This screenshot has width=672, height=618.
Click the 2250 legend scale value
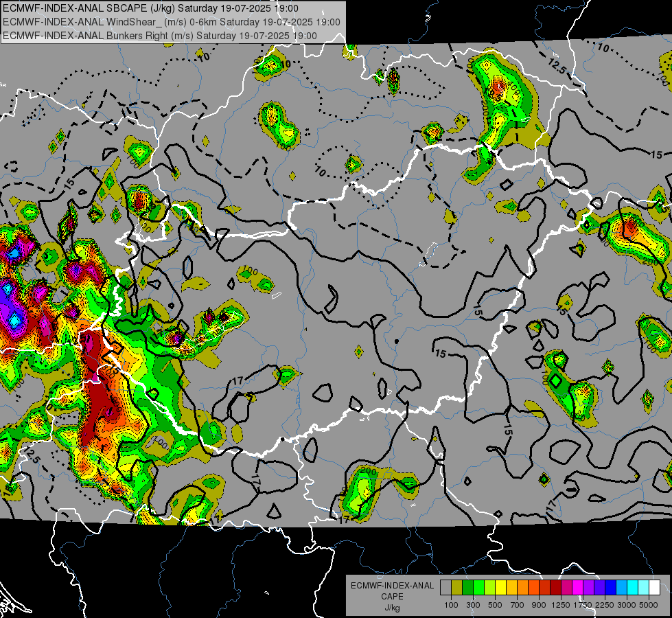tap(605, 605)
